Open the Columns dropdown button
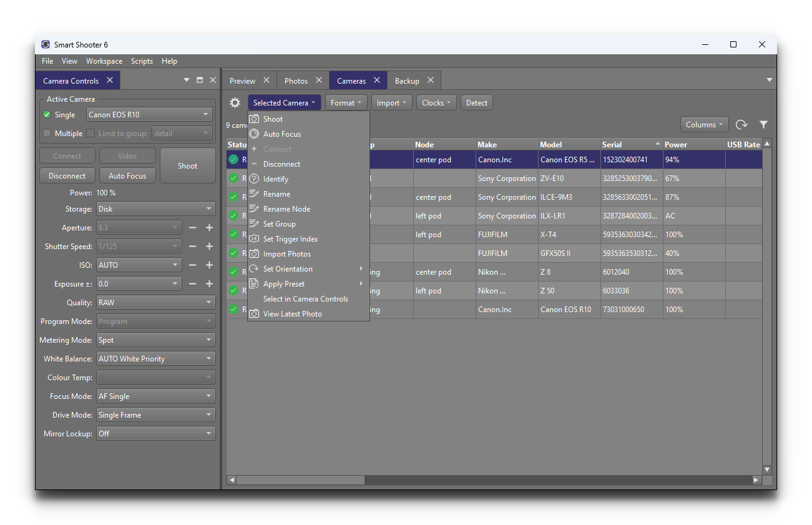Image resolution: width=812 pixels, height=525 pixels. [705, 125]
